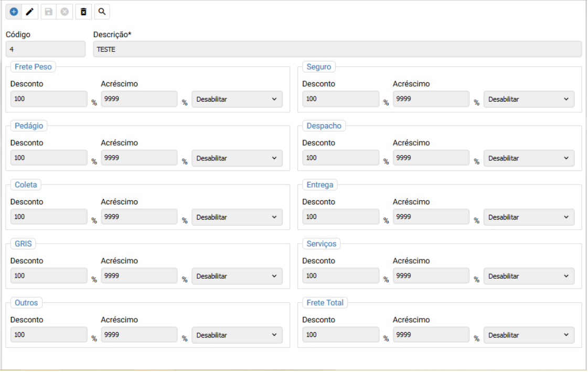The image size is (588, 372).
Task: Click the Serviços Desconto field
Action: tap(340, 276)
